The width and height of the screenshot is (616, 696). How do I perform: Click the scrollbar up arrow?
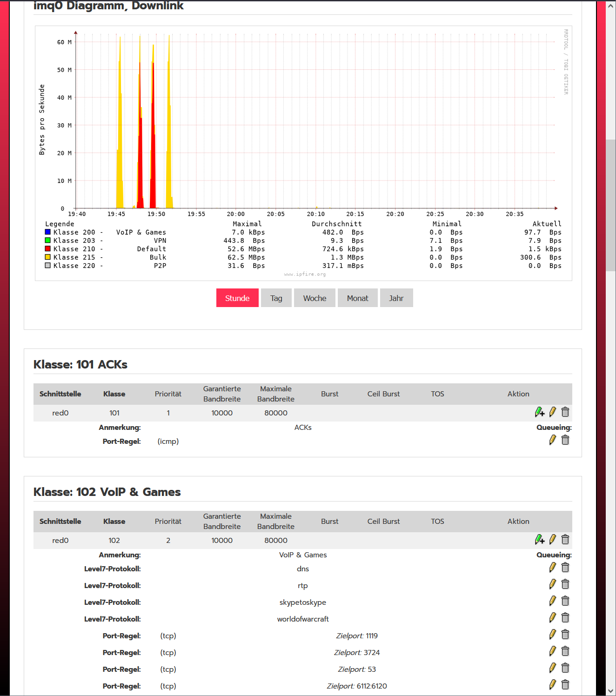click(x=610, y=6)
